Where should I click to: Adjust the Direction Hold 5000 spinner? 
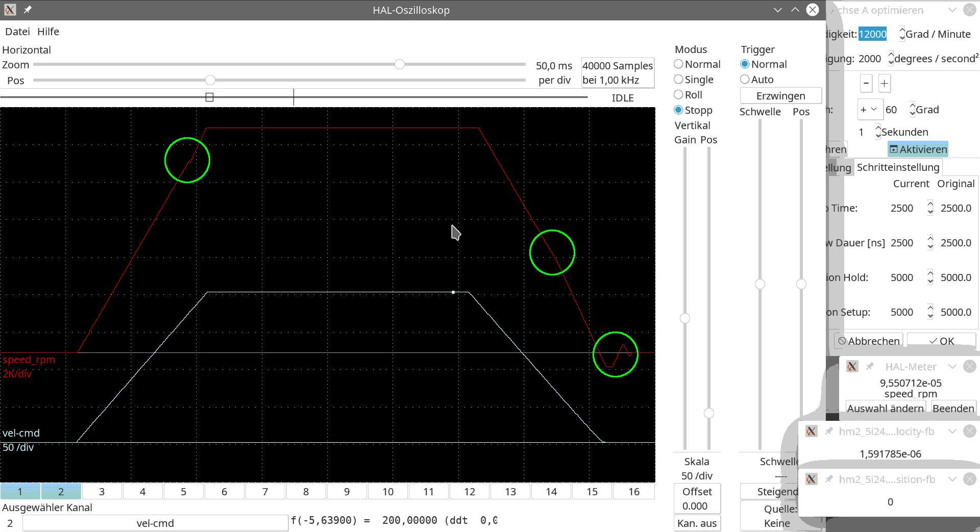[x=930, y=277]
